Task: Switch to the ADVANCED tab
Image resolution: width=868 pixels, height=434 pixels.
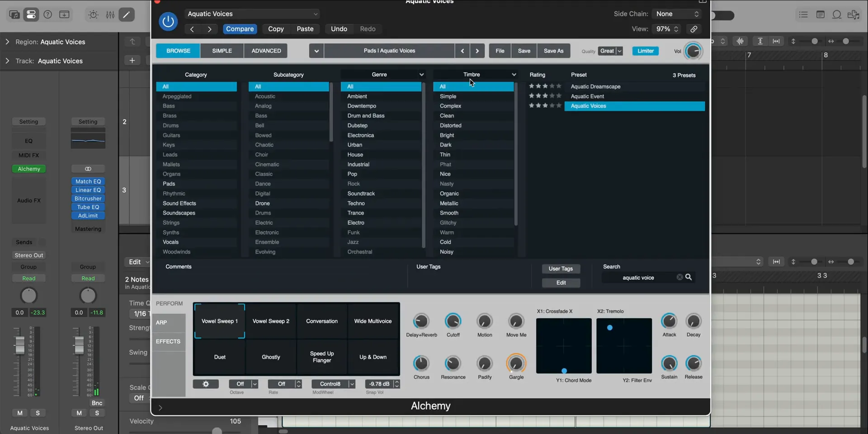Action: click(x=266, y=51)
